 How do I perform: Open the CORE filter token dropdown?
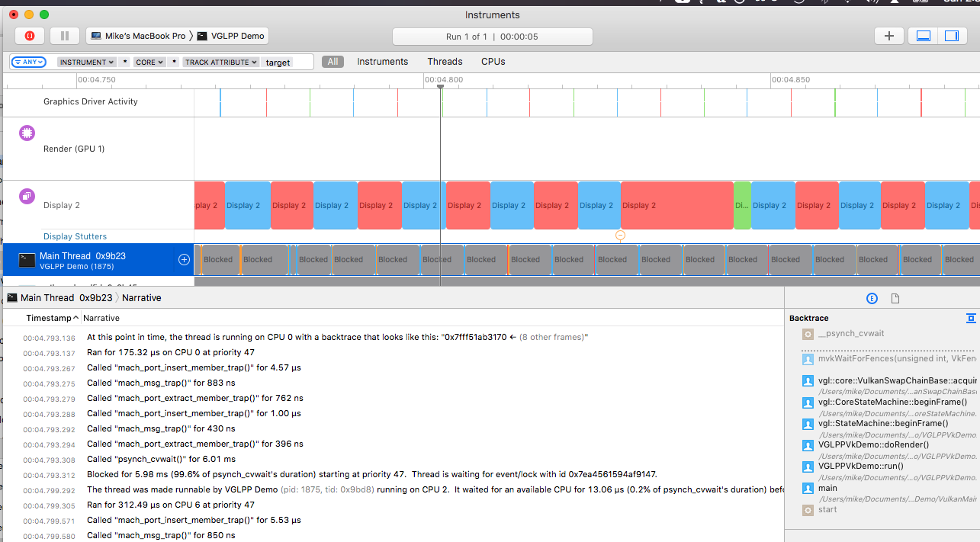point(149,63)
